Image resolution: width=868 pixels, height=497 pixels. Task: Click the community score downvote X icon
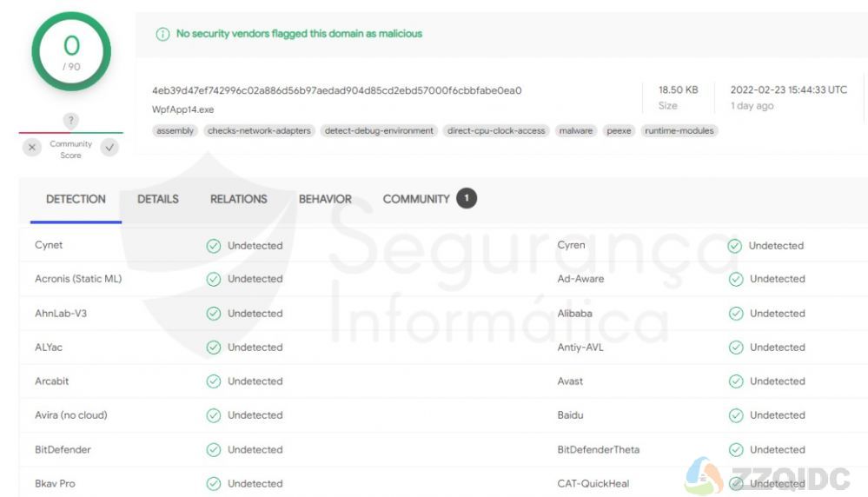point(32,147)
